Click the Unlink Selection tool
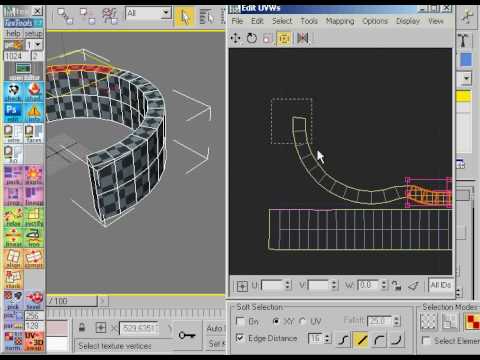Image resolution: width=480 pixels, height=360 pixels. (x=88, y=16)
